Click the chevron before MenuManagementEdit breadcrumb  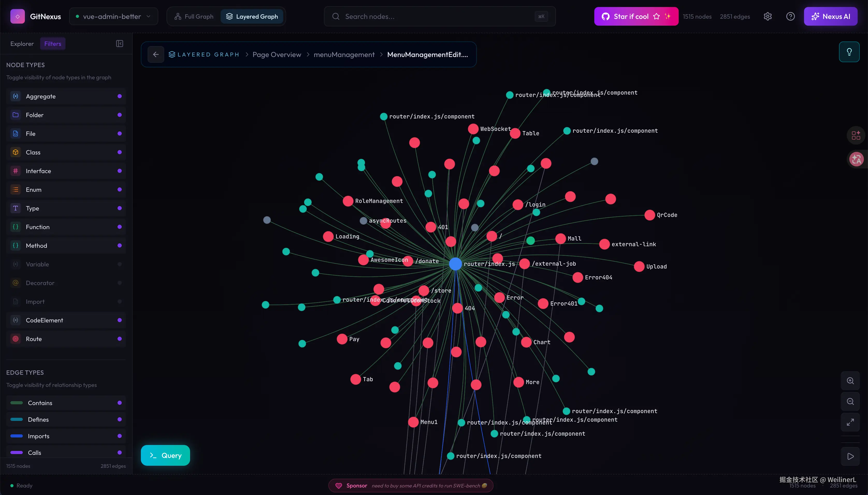[381, 54]
